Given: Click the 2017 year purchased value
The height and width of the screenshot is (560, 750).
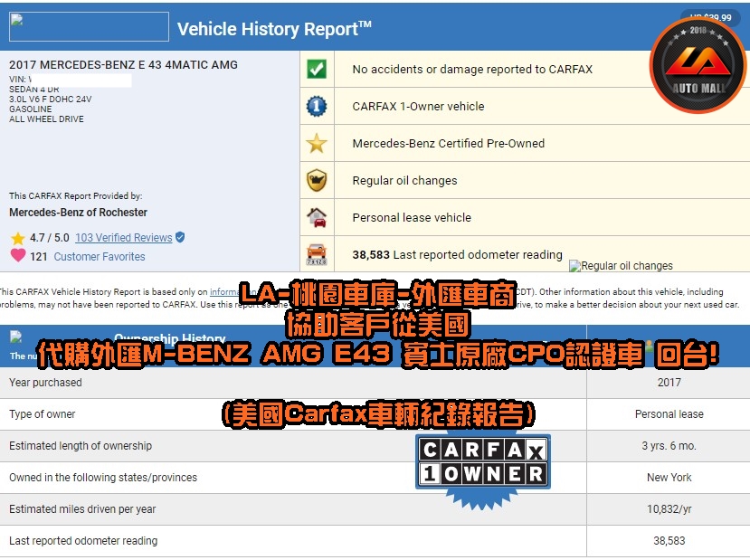Looking at the screenshot, I should click(x=669, y=383).
